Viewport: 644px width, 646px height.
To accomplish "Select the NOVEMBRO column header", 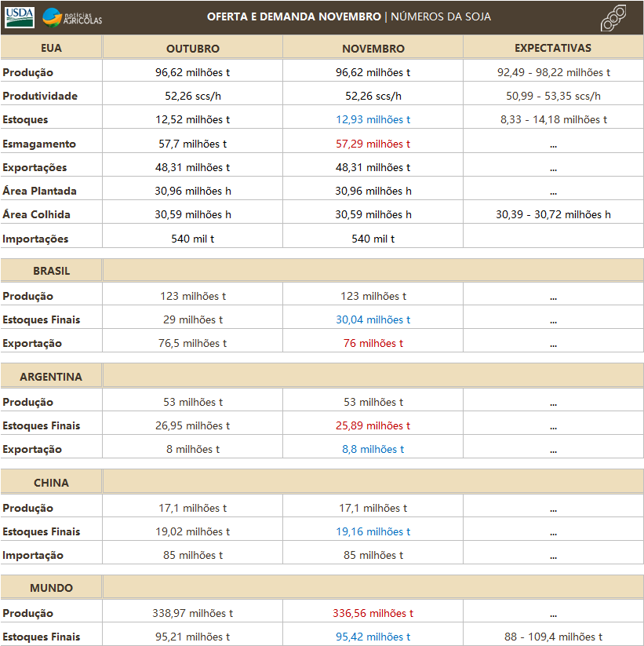I will click(x=373, y=49).
